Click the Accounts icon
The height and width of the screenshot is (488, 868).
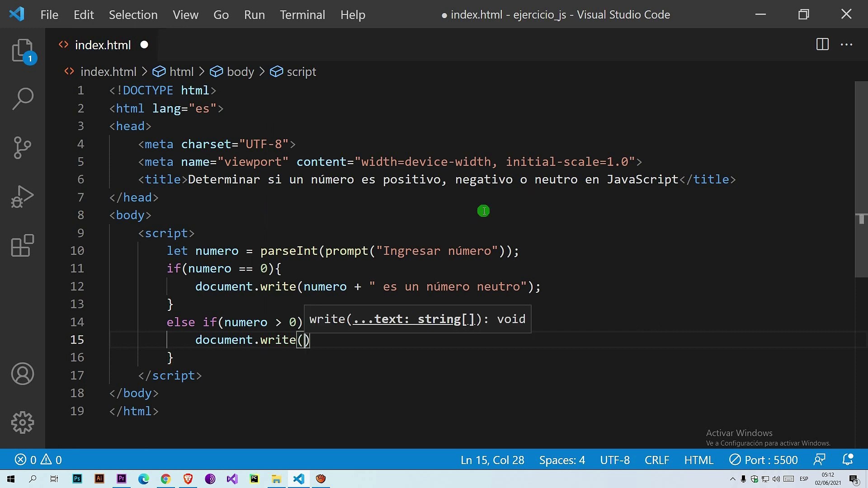(x=23, y=374)
